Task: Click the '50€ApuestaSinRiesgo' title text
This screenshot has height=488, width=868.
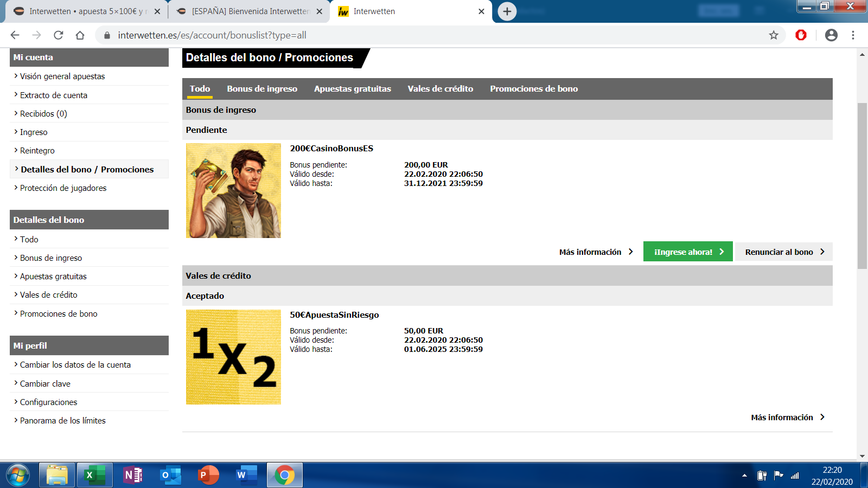Action: (334, 315)
